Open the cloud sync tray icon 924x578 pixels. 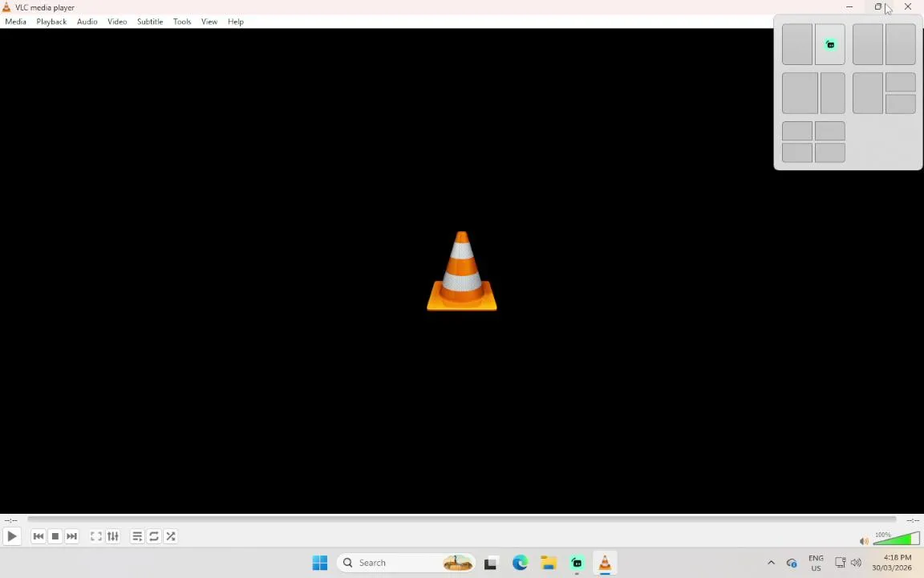point(792,564)
